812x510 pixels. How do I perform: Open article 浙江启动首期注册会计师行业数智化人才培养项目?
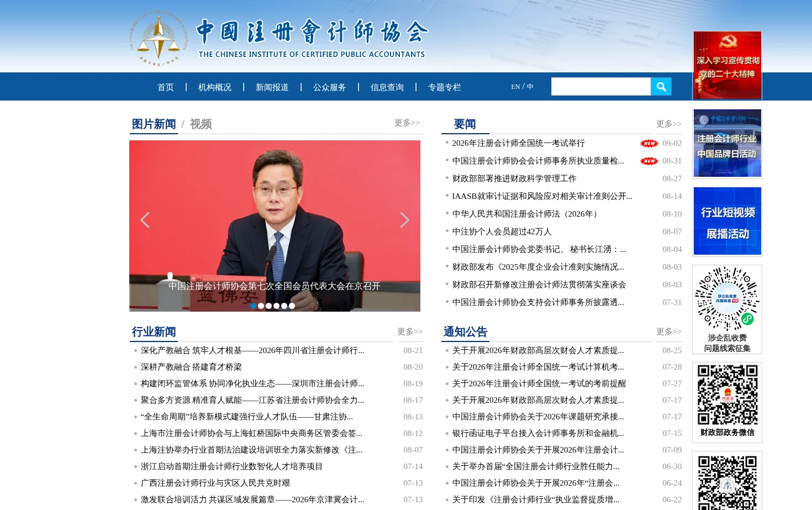pos(231,466)
